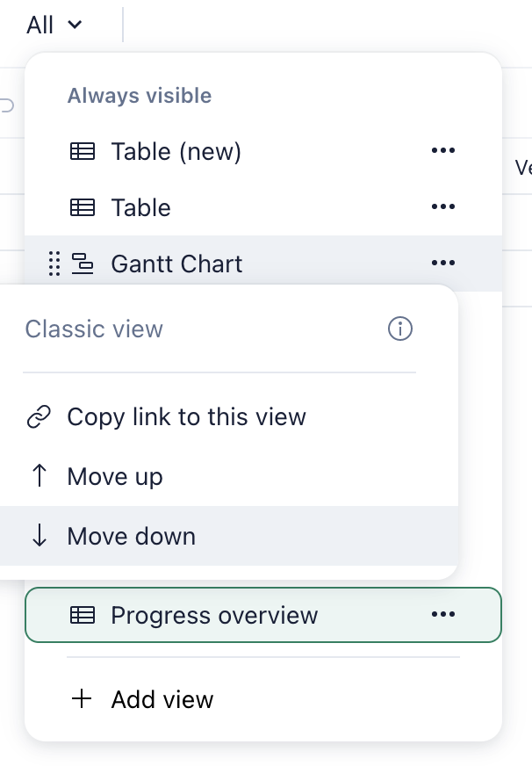The width and height of the screenshot is (532, 766).
Task: Select the Progress overview view
Action: coord(214,615)
